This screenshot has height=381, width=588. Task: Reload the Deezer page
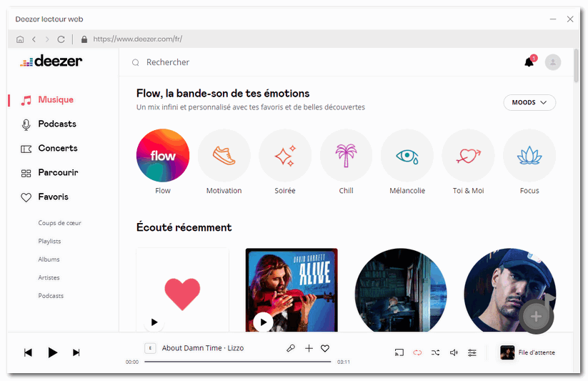point(61,39)
